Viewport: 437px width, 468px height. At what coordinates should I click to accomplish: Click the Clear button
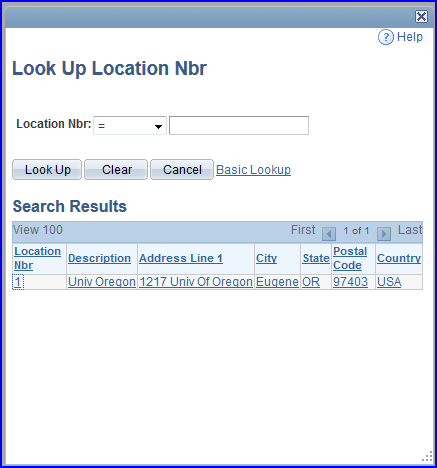point(116,170)
